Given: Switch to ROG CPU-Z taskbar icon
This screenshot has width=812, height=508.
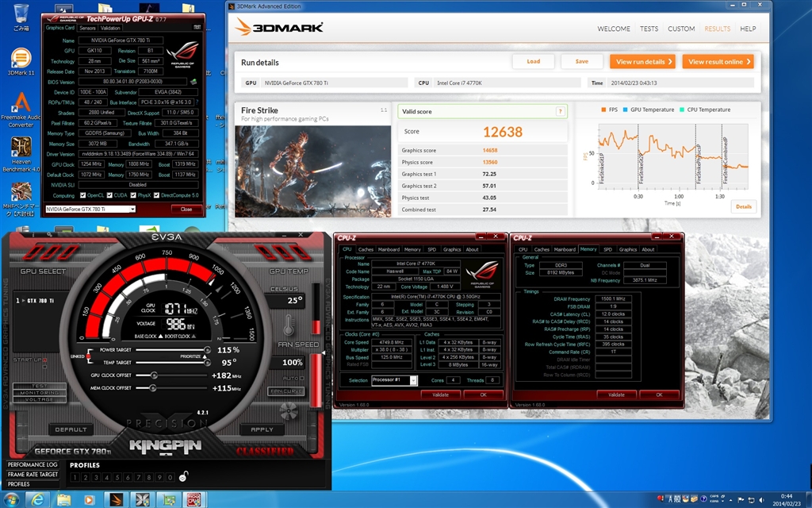Looking at the screenshot, I should (193, 500).
